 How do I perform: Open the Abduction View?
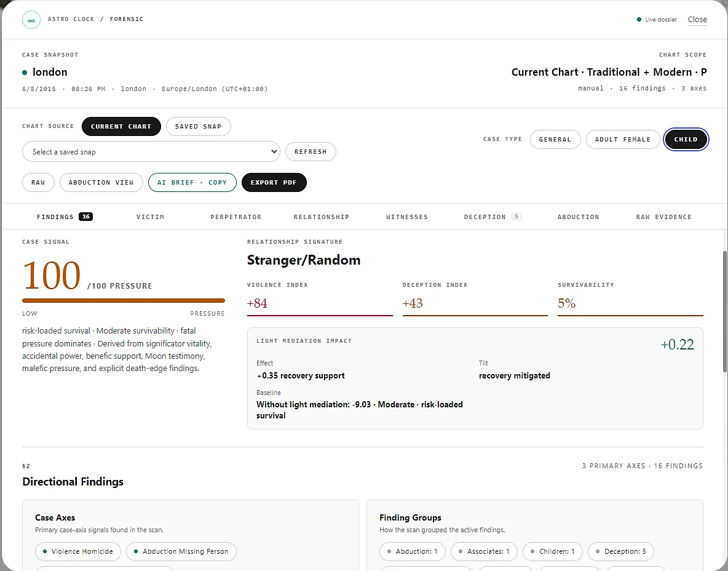(x=101, y=183)
